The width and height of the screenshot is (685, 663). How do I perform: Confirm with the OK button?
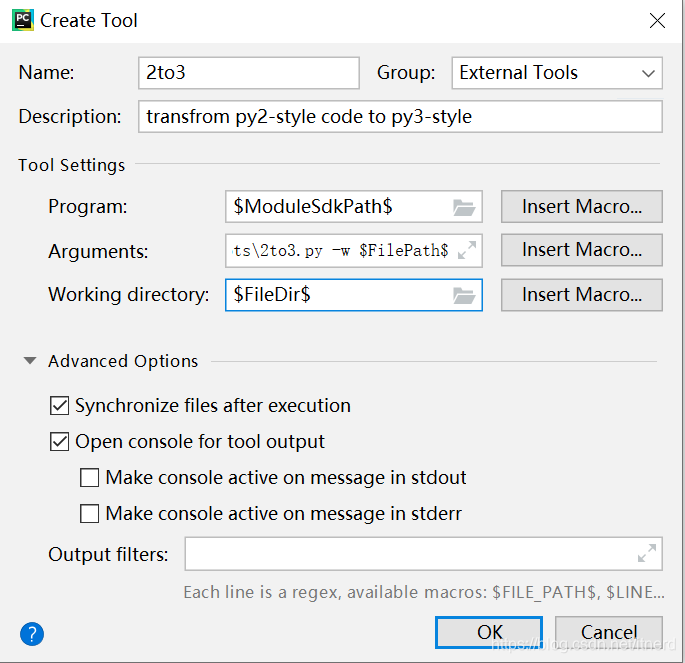click(489, 632)
